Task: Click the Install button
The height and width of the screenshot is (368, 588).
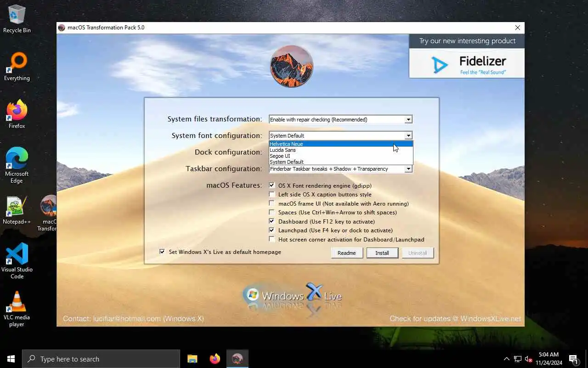Action: pos(382,253)
